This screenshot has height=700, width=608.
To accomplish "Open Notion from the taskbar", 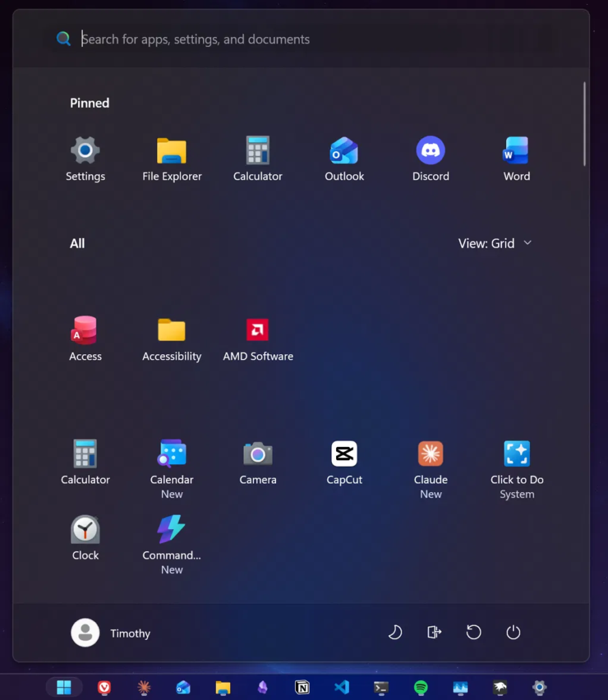I will [302, 688].
